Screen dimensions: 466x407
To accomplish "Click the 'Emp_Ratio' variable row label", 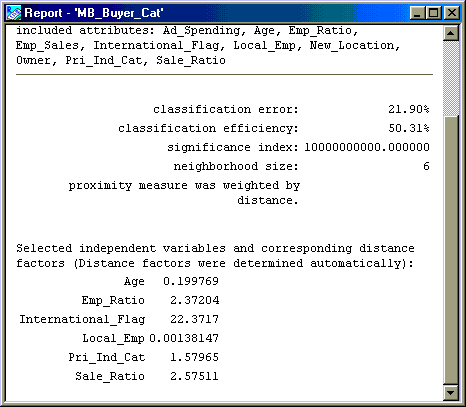I will point(113,300).
